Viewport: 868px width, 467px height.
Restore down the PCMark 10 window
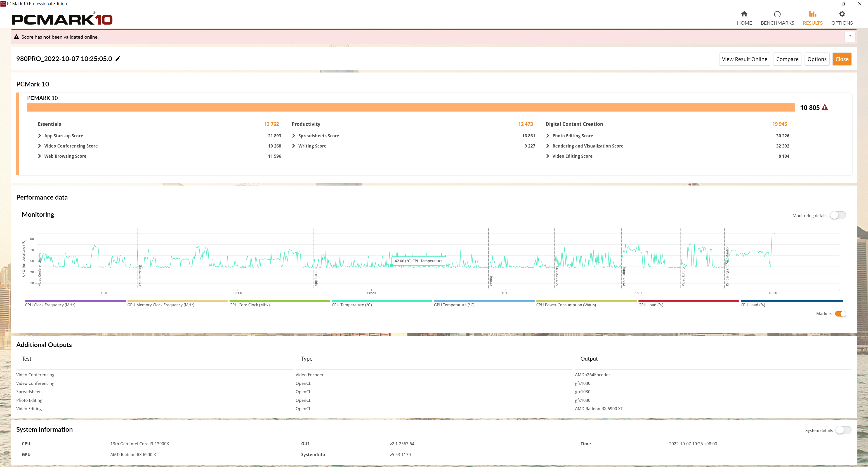coord(843,4)
